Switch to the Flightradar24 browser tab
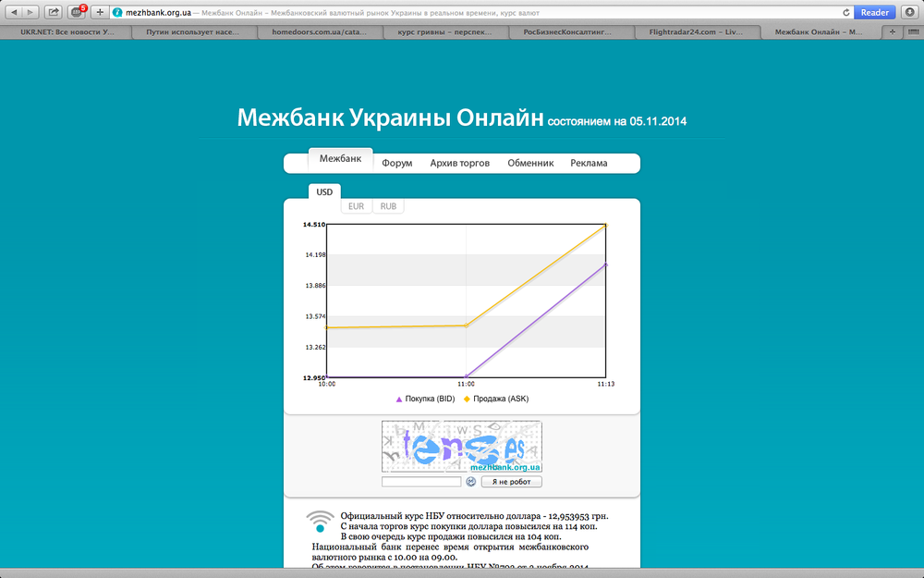 point(698,31)
